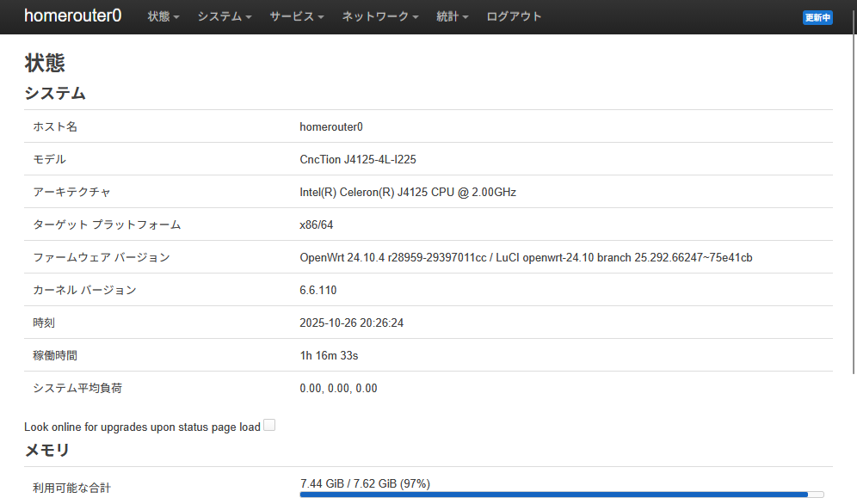Click the OpenWrt firmware version text
This screenshot has width=857, height=504.
(x=526, y=257)
